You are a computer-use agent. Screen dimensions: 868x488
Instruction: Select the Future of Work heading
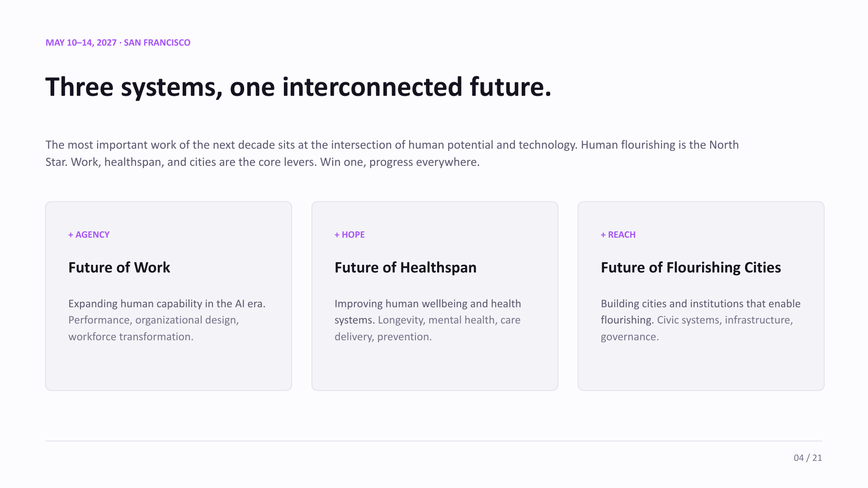point(119,267)
